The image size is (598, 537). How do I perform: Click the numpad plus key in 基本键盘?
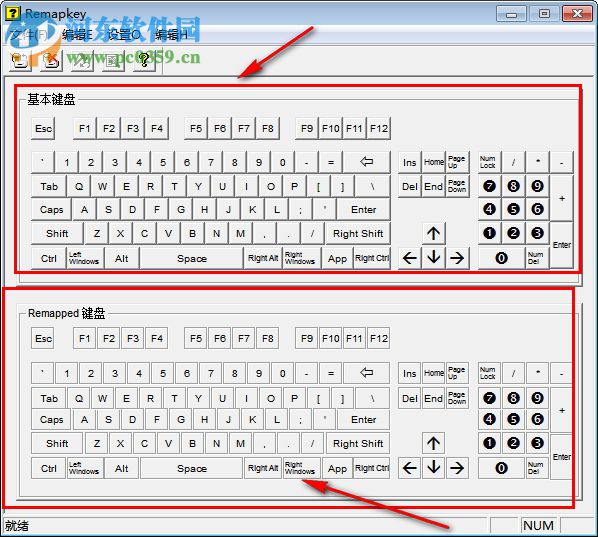point(562,198)
